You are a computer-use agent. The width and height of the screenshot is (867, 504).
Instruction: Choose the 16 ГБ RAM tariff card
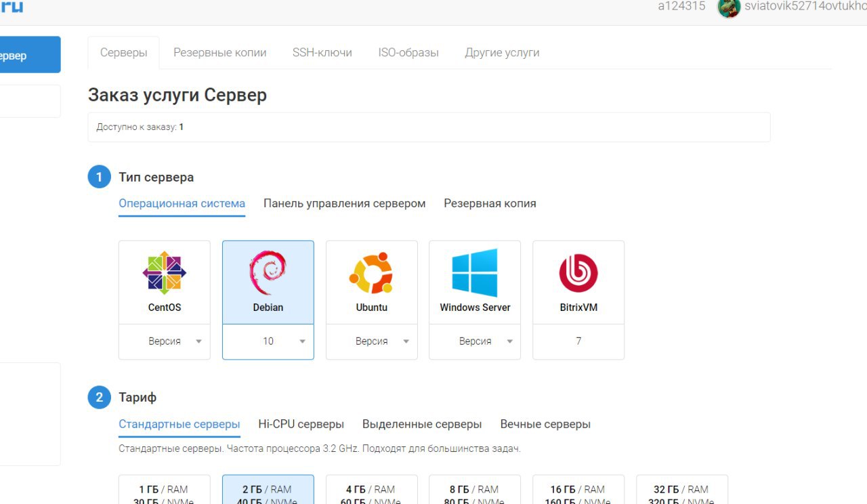tap(578, 490)
